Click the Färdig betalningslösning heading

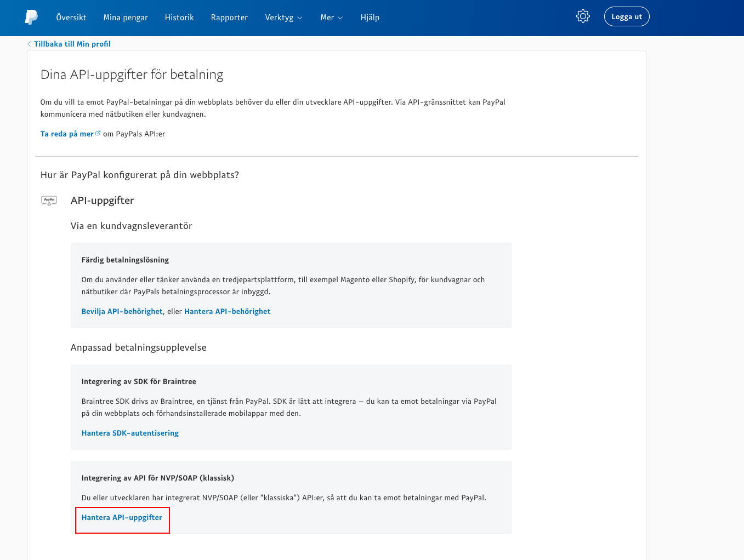point(125,260)
